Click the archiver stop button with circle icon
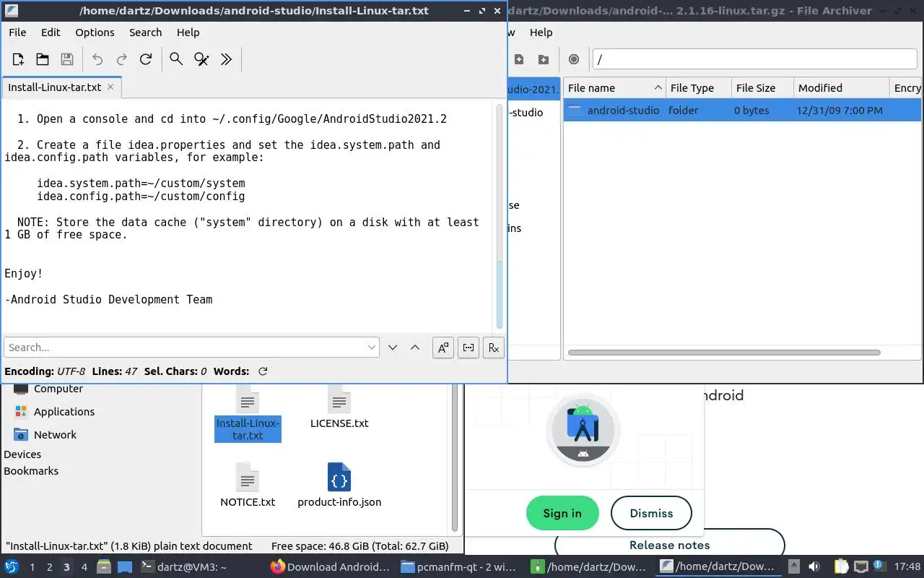The width and height of the screenshot is (924, 578). tap(574, 59)
